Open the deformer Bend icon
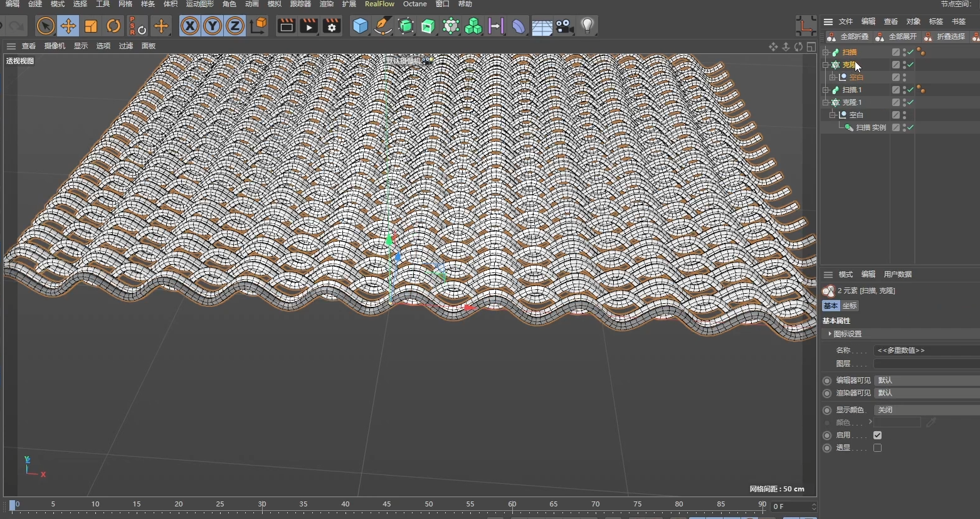 coord(519,26)
